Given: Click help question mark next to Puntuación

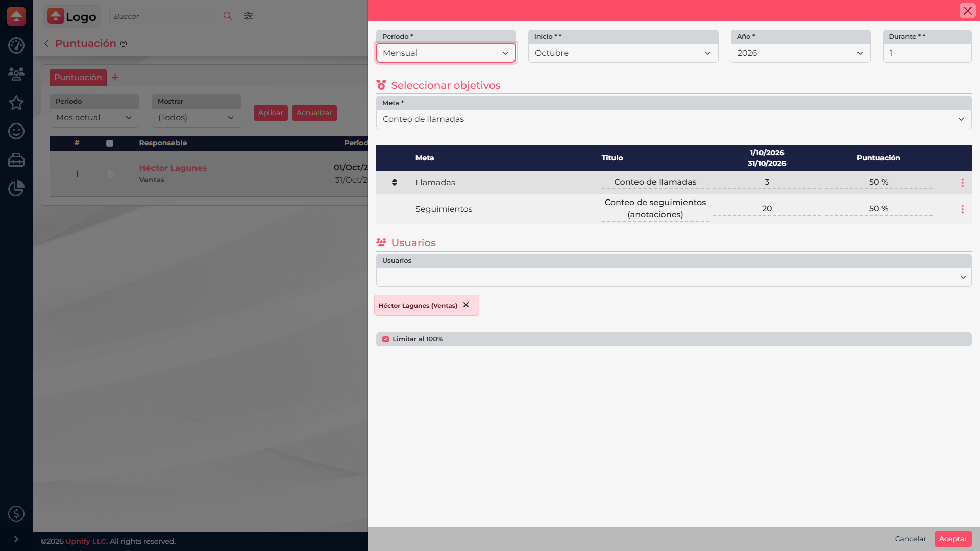Looking at the screenshot, I should 124,44.
